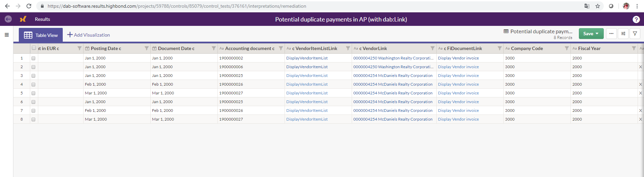Check the box for row 5
644x177 pixels.
pyautogui.click(x=34, y=93)
